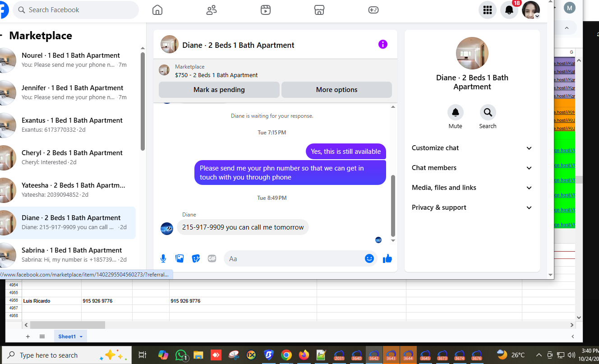Open Nourel's 1 Bed 1 Bath Apartment chat

click(x=68, y=60)
